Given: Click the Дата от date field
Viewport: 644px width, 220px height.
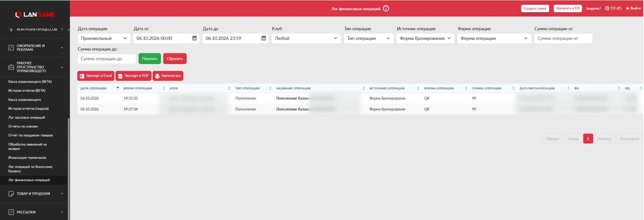Looking at the screenshot, I should (x=166, y=38).
